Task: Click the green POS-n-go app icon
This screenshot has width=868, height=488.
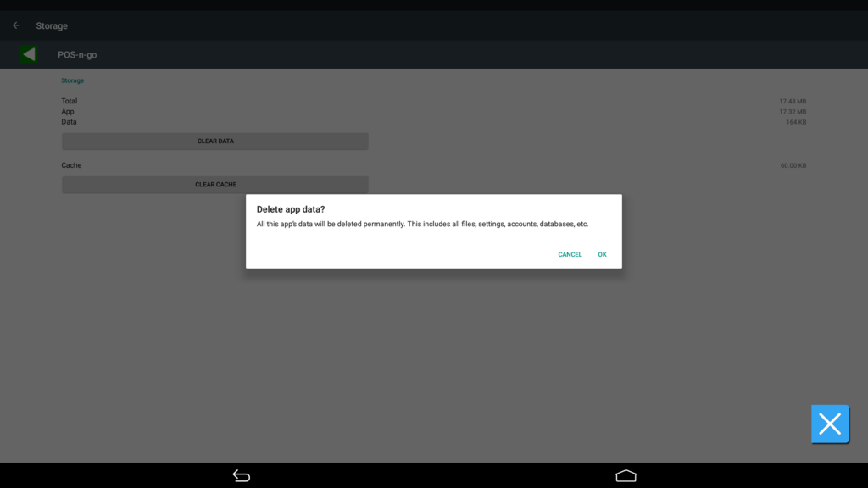Action: tap(29, 54)
